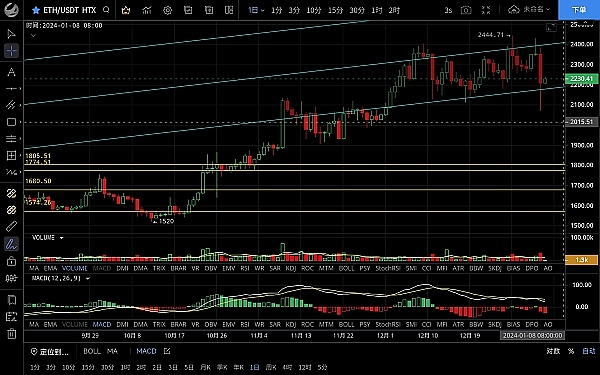Toggle the ETH/USDT favorite star
The image size is (600, 375).
pyautogui.click(x=36, y=10)
